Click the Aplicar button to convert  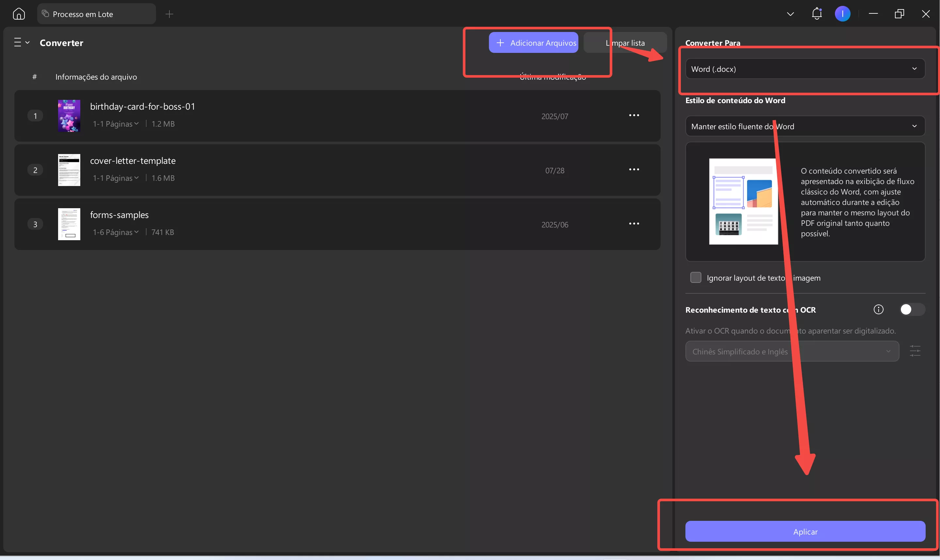coord(805,531)
